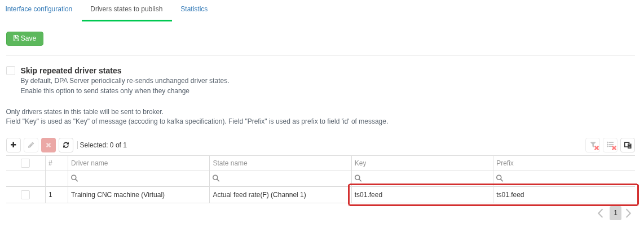This screenshot has height=227, width=644.
Task: Add a new driver state with plus icon
Action: tap(13, 145)
